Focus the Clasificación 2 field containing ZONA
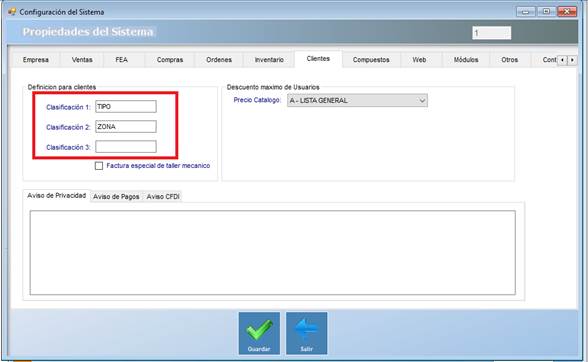This screenshot has height=362, width=588. [126, 127]
